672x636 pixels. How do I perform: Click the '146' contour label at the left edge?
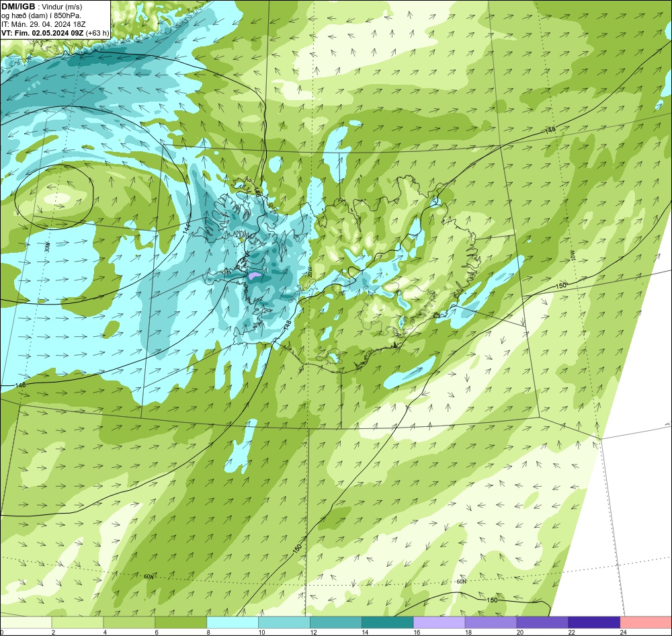[20, 385]
